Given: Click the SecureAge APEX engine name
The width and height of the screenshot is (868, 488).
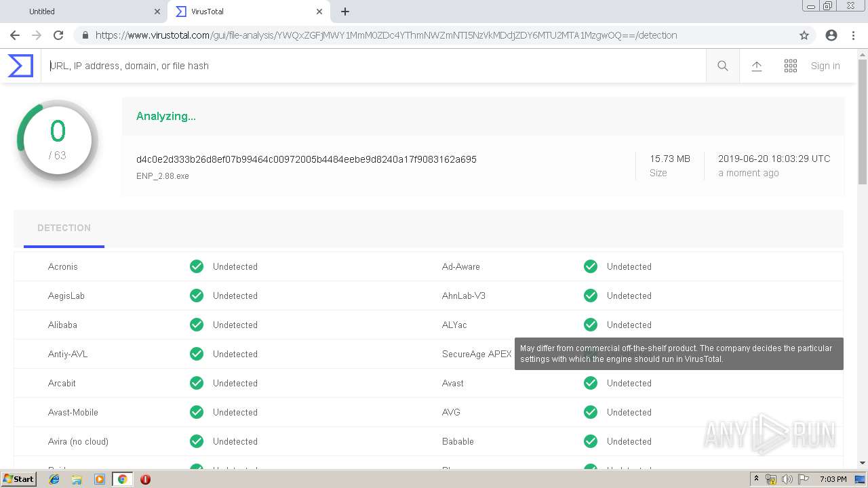Looking at the screenshot, I should click(x=477, y=354).
